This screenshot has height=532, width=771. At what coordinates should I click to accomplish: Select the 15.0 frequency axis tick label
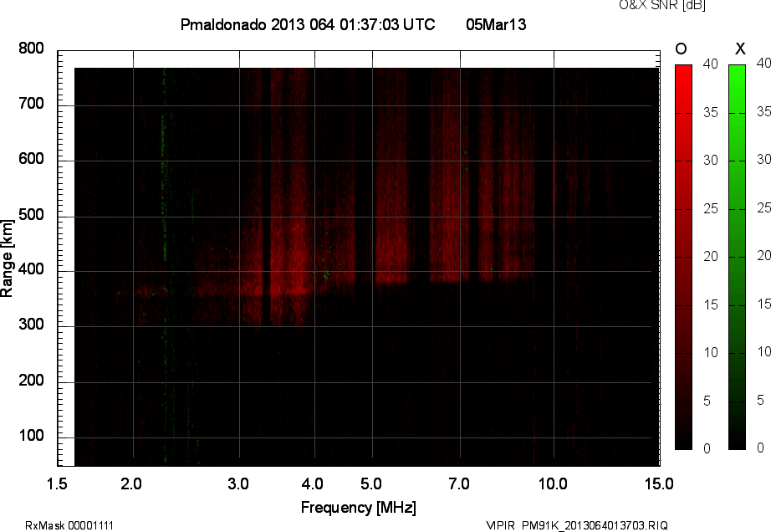(659, 483)
